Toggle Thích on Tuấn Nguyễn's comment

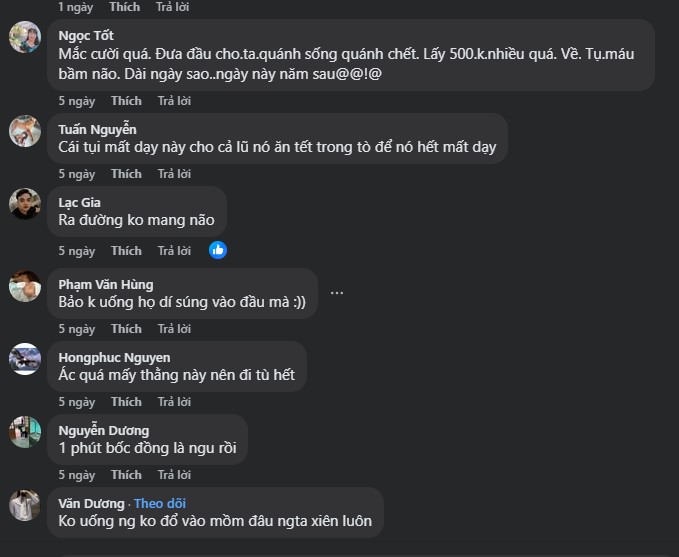point(126,174)
